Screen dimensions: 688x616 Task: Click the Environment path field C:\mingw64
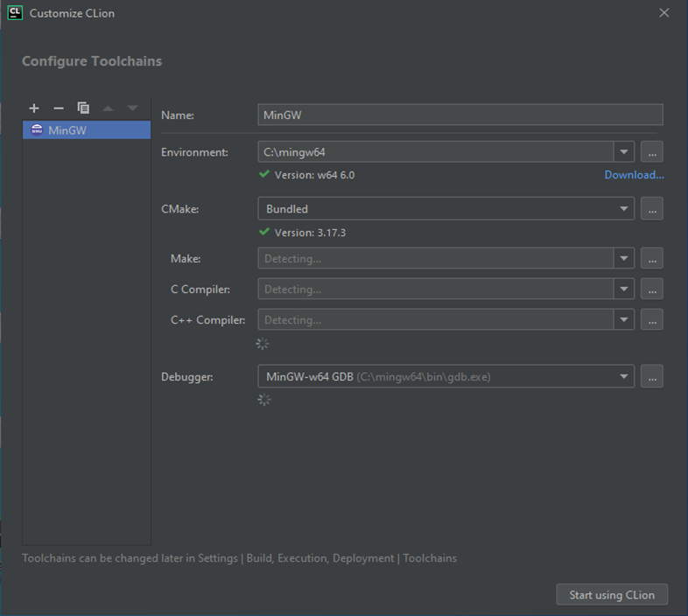click(435, 151)
